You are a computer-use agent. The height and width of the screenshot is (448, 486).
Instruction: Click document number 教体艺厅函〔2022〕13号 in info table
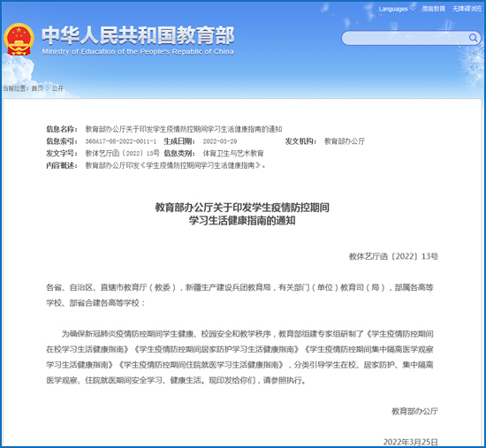122,153
